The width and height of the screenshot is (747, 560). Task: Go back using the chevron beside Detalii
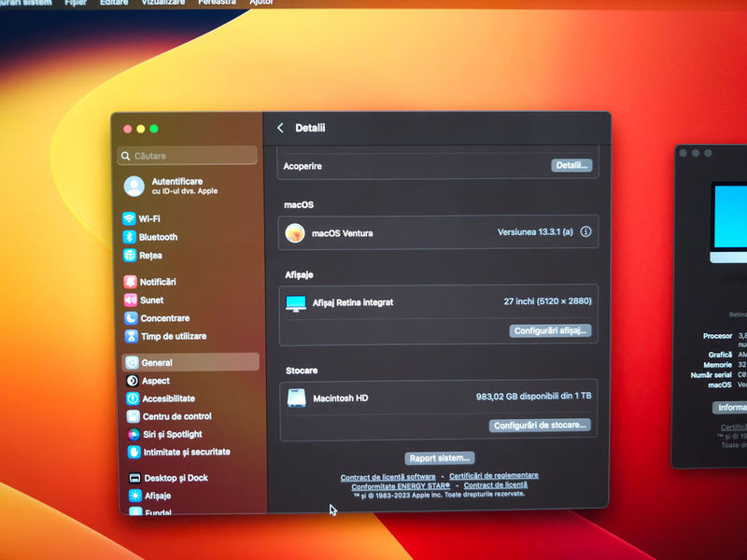click(x=281, y=128)
